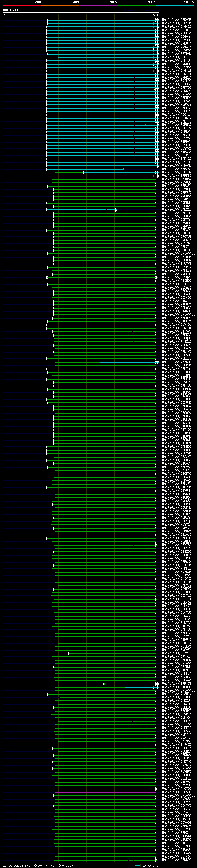Click the UniRef100_O65398 label
Screen dimensions: 197x868
coord(177,40)
